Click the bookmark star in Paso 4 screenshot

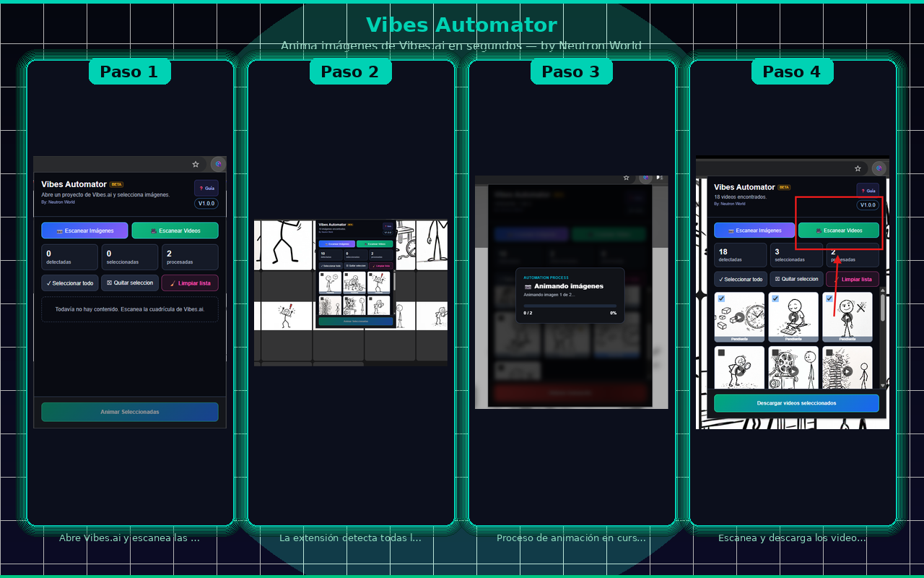pos(858,168)
